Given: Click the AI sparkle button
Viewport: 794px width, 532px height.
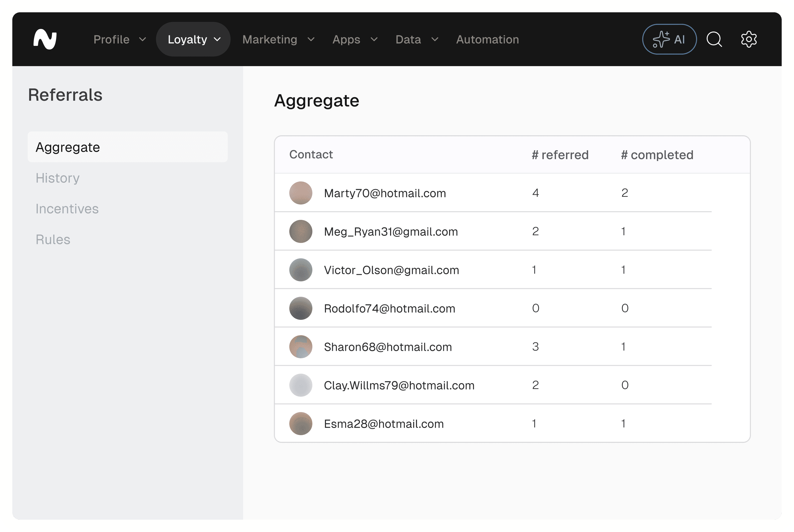Looking at the screenshot, I should (x=669, y=39).
